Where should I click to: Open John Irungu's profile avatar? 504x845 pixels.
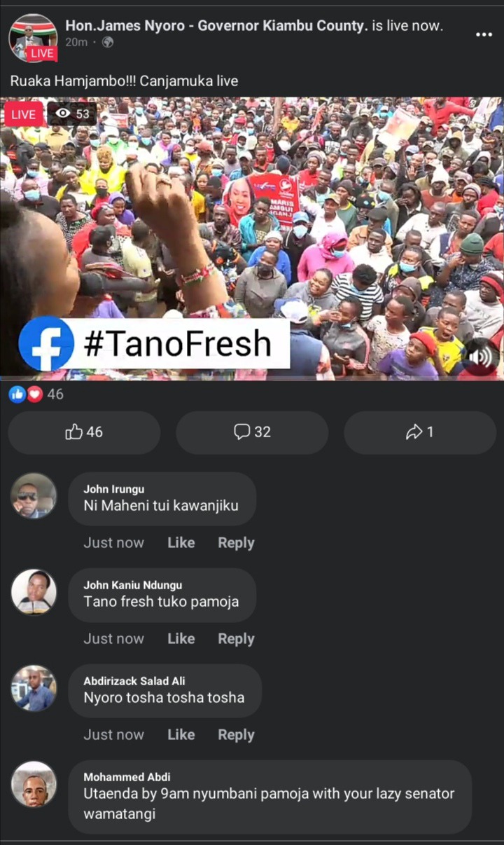pos(34,495)
